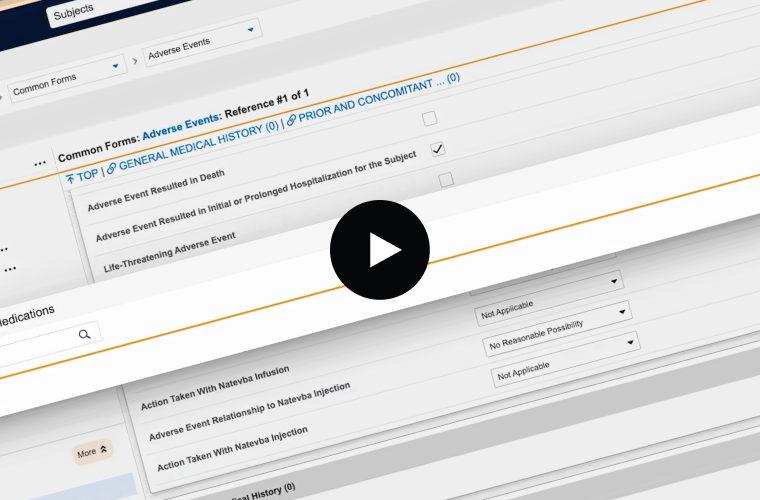Click chain-link icon before PRIOR AND CONCOMITANT
Screen dimensions: 760x500
tap(291, 120)
